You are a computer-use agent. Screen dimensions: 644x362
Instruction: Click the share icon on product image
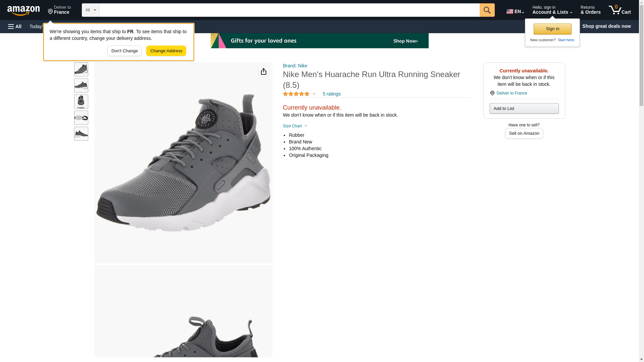click(x=264, y=71)
